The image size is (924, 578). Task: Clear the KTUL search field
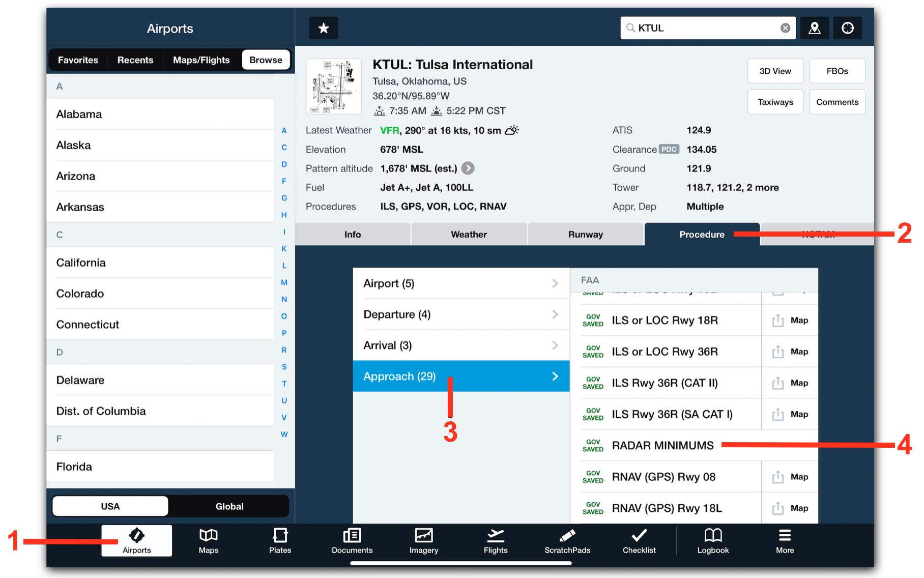785,28
